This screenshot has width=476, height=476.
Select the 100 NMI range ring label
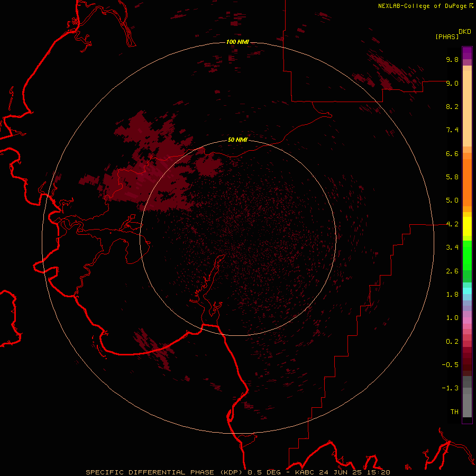click(x=237, y=42)
